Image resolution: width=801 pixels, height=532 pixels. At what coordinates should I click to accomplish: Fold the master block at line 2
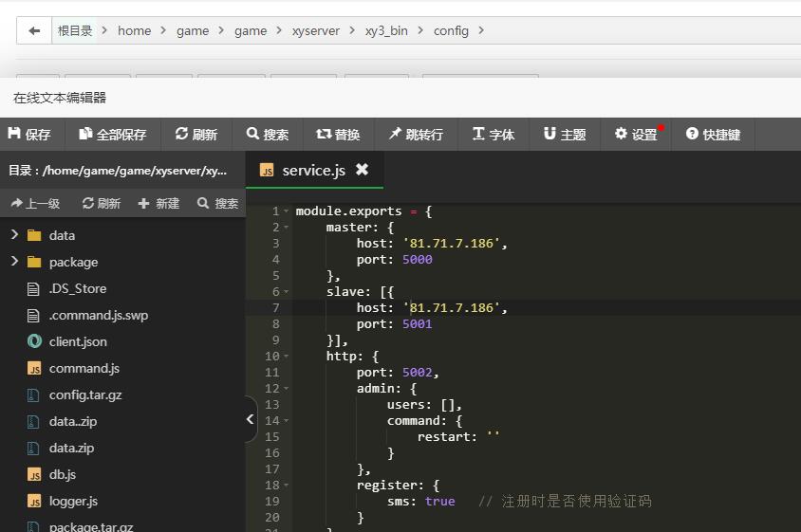tap(287, 228)
